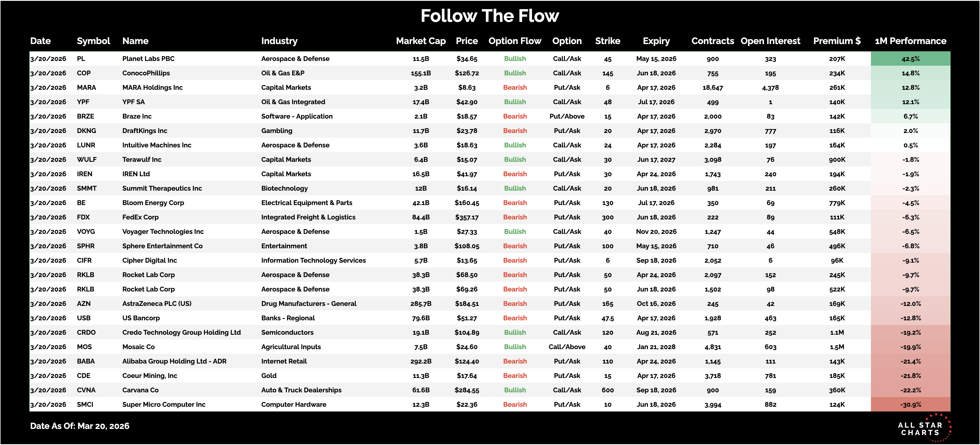Select the Planet Labs PBC name
The height and width of the screenshot is (445, 980).
(148, 59)
